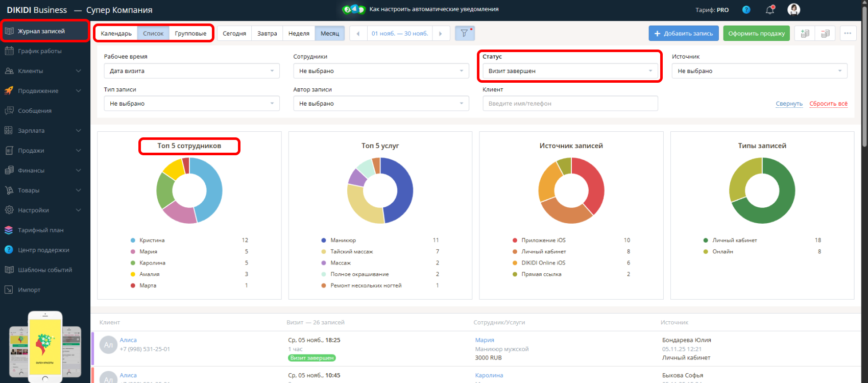Click the add money coins icon
The height and width of the screenshot is (383, 868).
click(x=805, y=34)
